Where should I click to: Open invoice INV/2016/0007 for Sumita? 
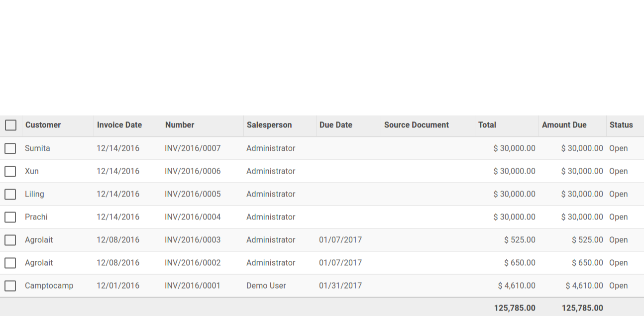coord(193,148)
